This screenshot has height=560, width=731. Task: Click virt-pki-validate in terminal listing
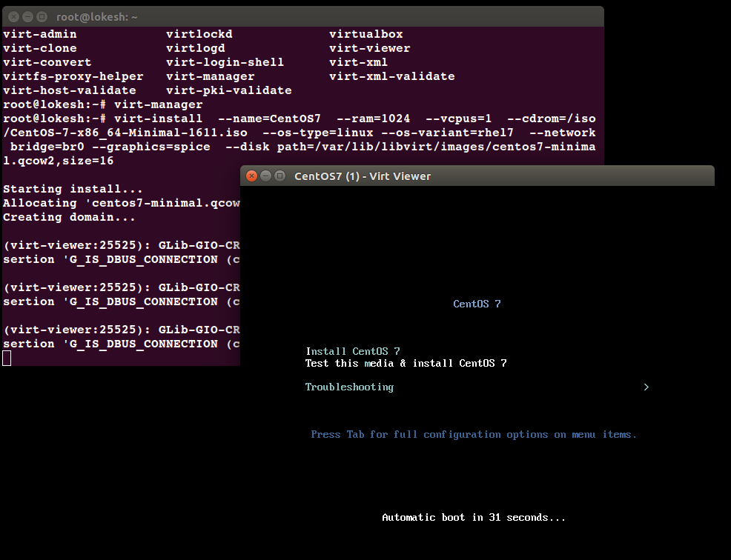click(x=229, y=90)
